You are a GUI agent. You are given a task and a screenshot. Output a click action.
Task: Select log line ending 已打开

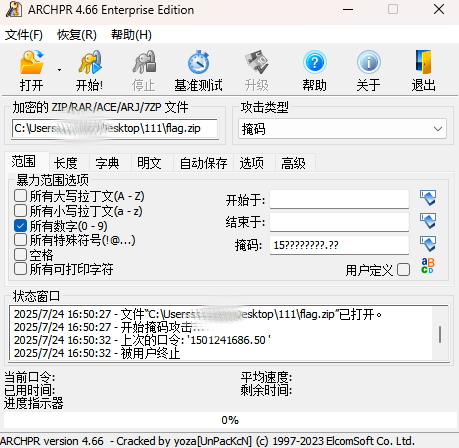pos(198,314)
